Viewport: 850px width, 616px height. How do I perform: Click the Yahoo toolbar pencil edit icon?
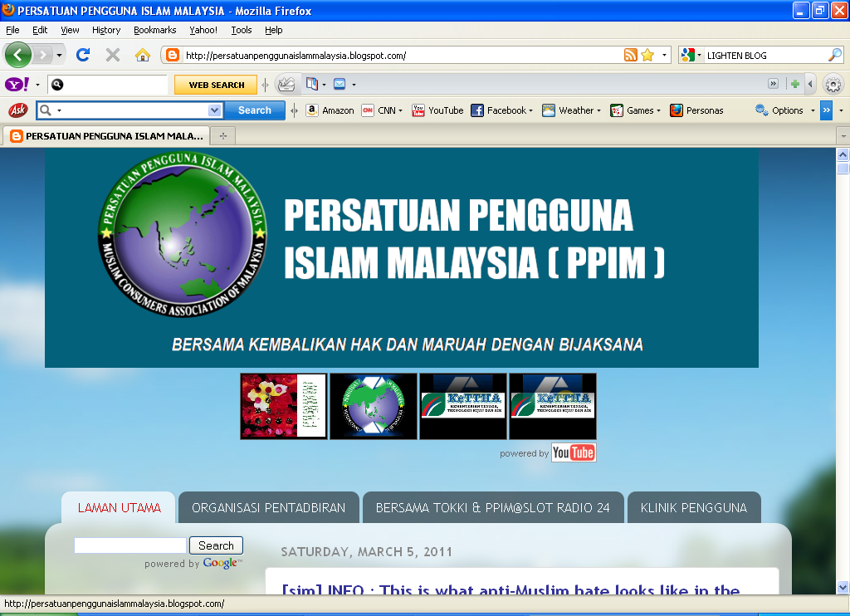(x=286, y=84)
